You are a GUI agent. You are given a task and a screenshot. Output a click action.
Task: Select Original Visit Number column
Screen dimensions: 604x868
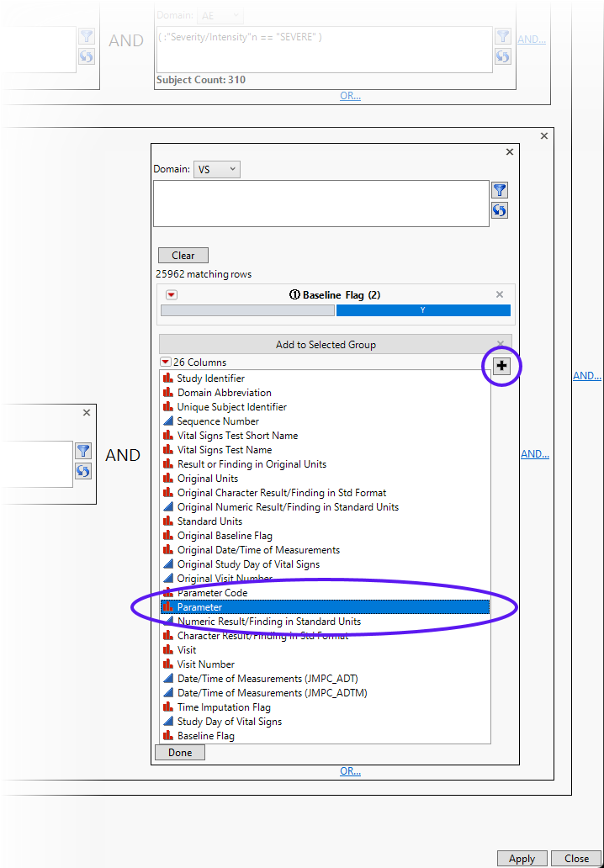point(325,579)
